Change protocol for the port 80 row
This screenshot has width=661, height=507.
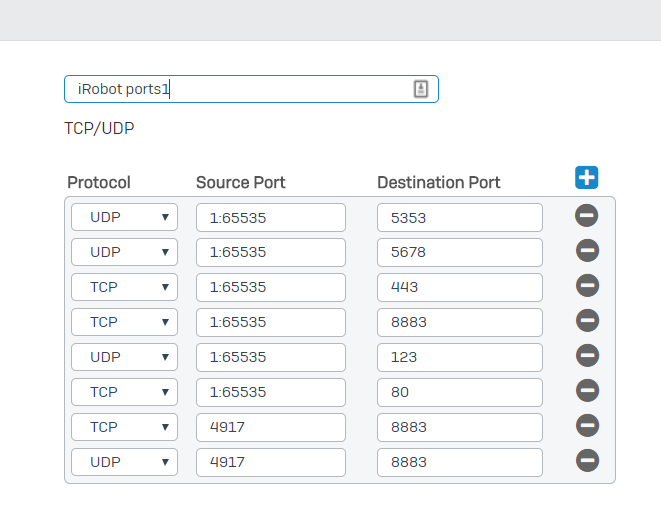click(124, 392)
